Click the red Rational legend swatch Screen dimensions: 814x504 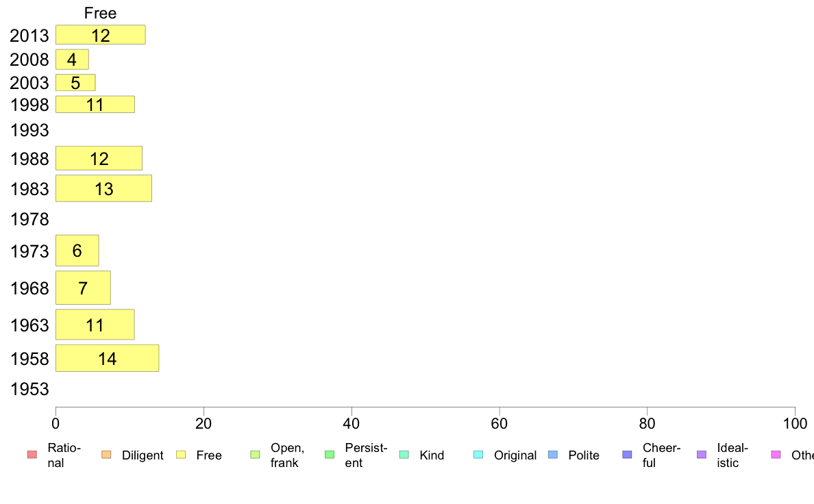pos(32,455)
